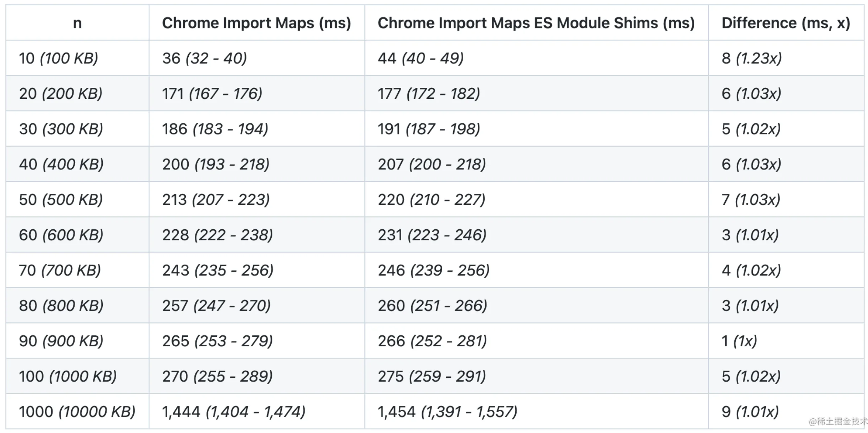Select the cell '213 (207 - 223)'
868x433 pixels.
257,199
